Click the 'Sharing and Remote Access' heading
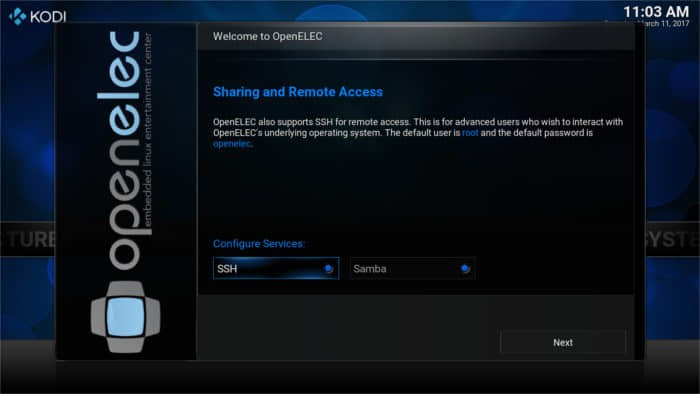700x394 pixels. pos(298,92)
